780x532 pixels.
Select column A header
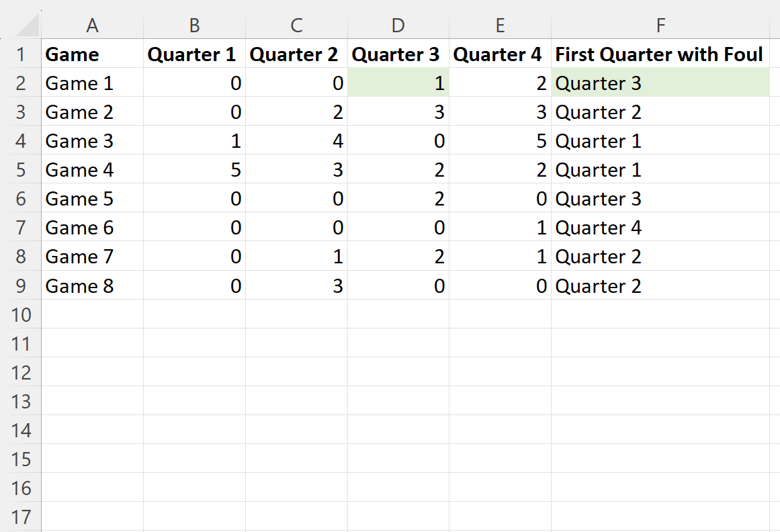(x=92, y=26)
